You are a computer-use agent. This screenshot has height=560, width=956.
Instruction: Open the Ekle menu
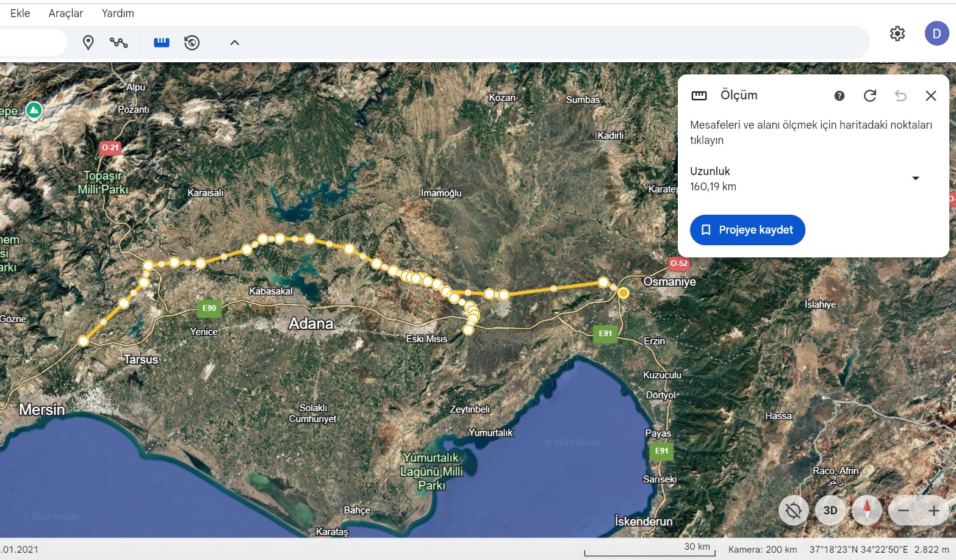(20, 13)
